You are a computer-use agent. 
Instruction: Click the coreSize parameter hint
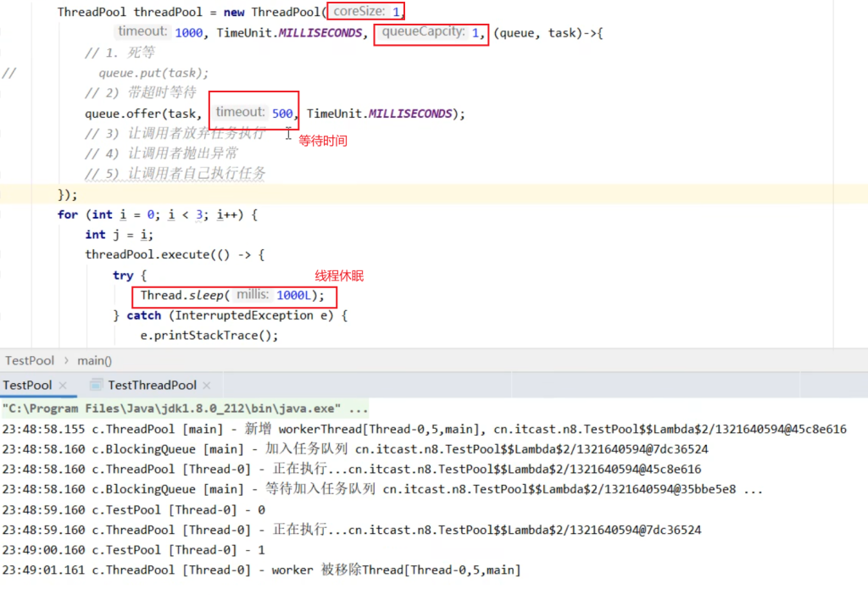tap(359, 12)
